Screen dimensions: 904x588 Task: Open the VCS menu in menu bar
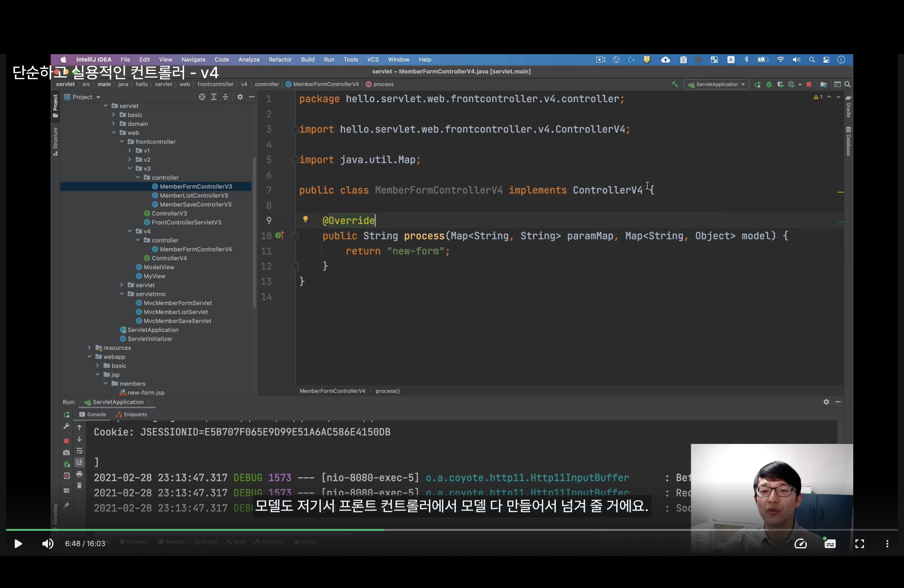(x=372, y=59)
